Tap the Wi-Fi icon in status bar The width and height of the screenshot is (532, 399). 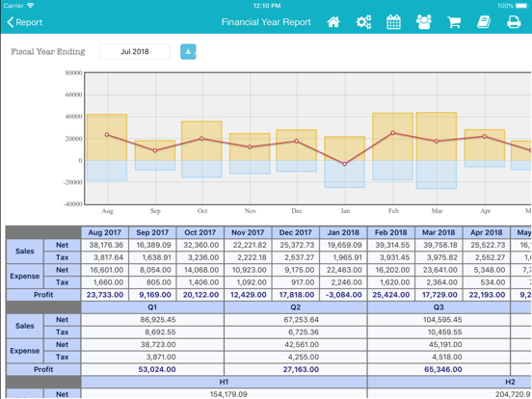(31, 6)
